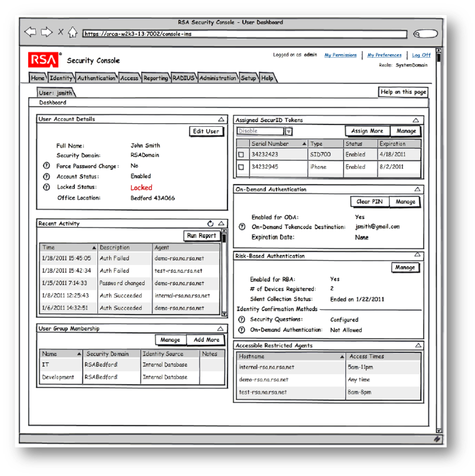The height and width of the screenshot is (476, 475).
Task: Click the Expiration column header
Action: pyautogui.click(x=399, y=144)
